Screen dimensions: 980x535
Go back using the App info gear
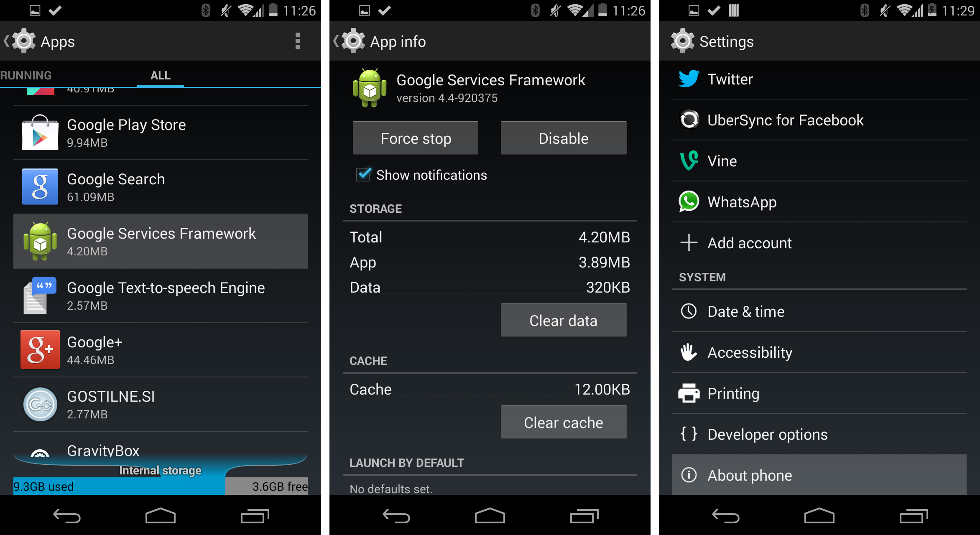point(353,41)
